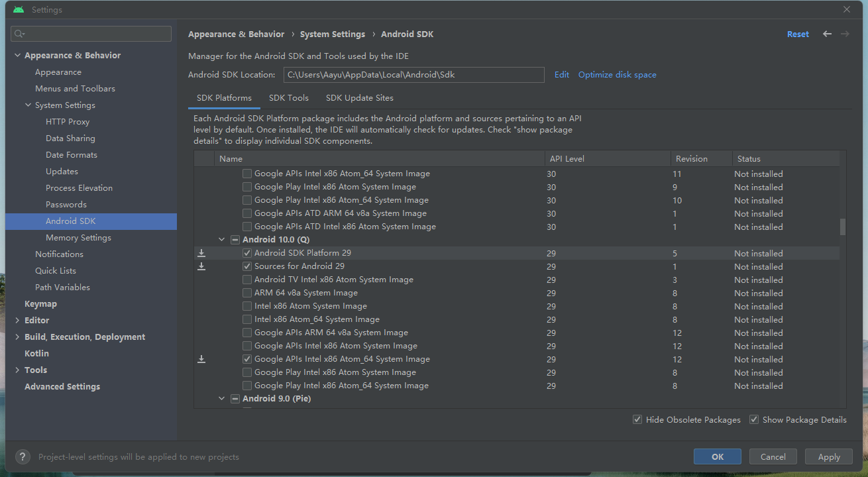This screenshot has width=868, height=477.
Task: Click the back navigation arrow icon
Action: click(827, 34)
